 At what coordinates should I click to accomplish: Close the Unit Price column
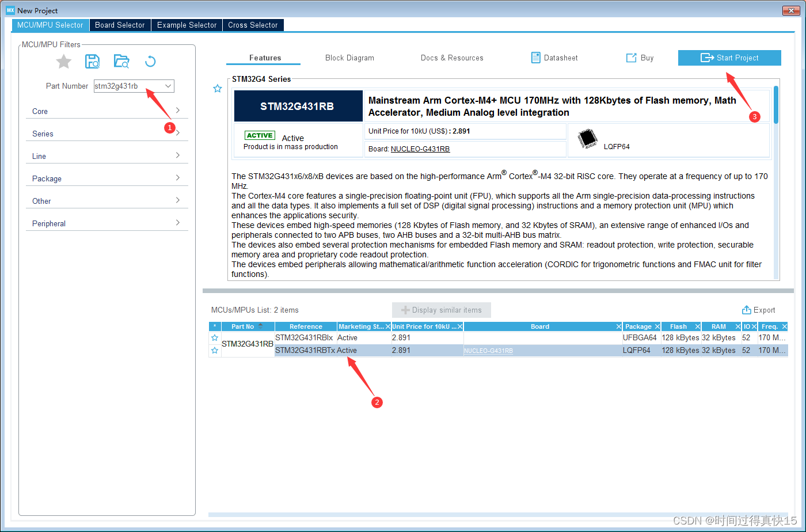[x=460, y=326]
